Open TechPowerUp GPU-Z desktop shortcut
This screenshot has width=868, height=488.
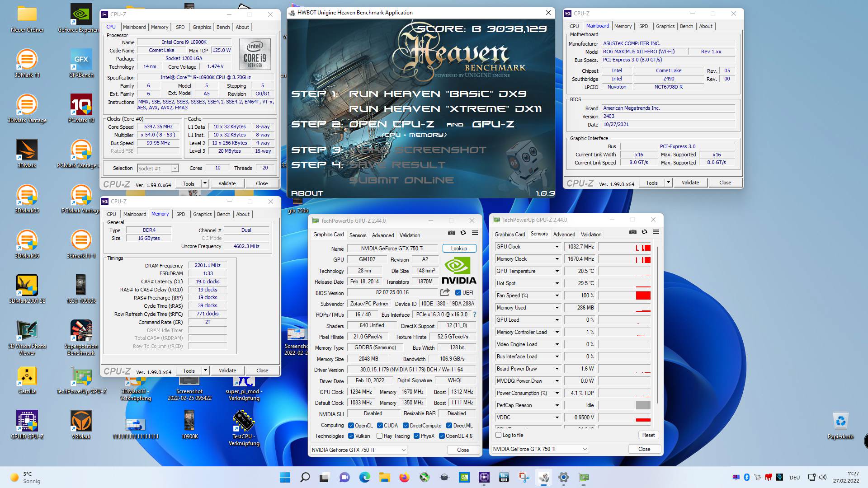81,380
